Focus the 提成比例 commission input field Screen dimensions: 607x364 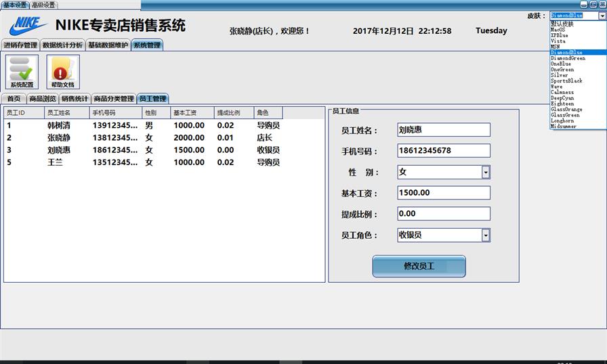click(x=444, y=214)
